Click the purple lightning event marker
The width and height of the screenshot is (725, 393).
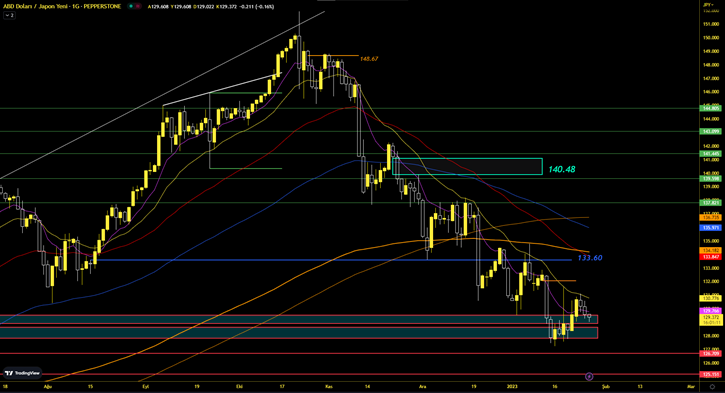[589, 377]
